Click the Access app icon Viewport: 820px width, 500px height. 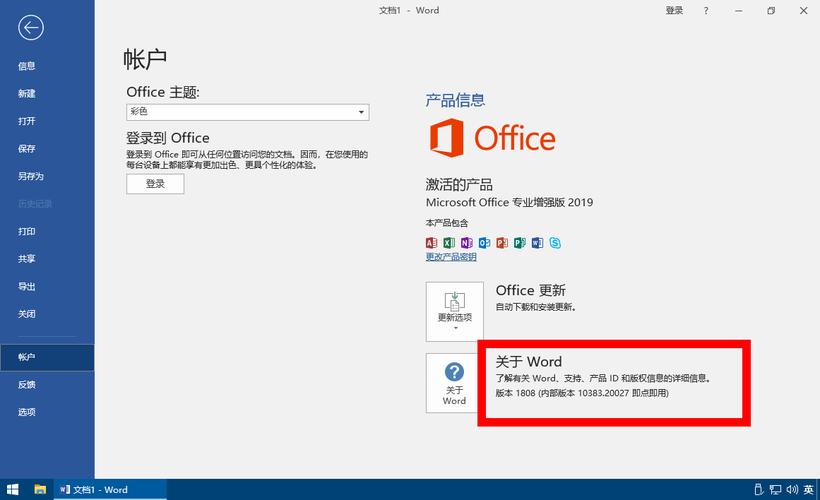click(431, 243)
